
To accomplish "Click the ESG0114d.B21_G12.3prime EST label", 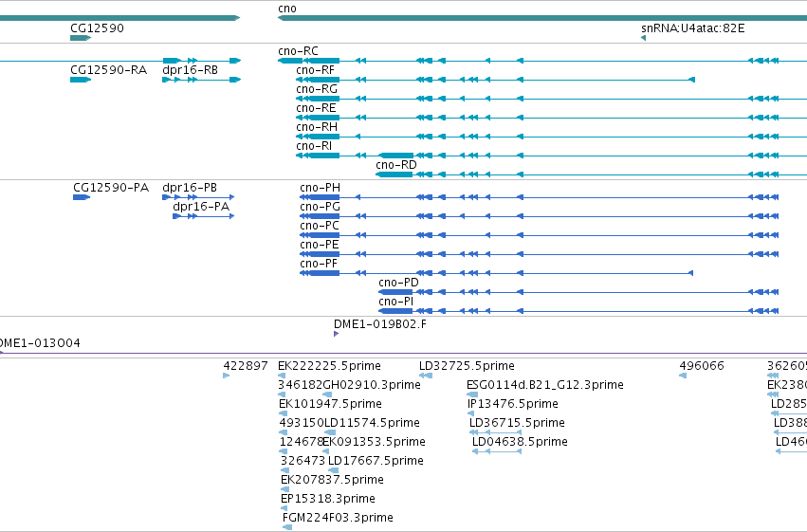I will coord(545,385).
